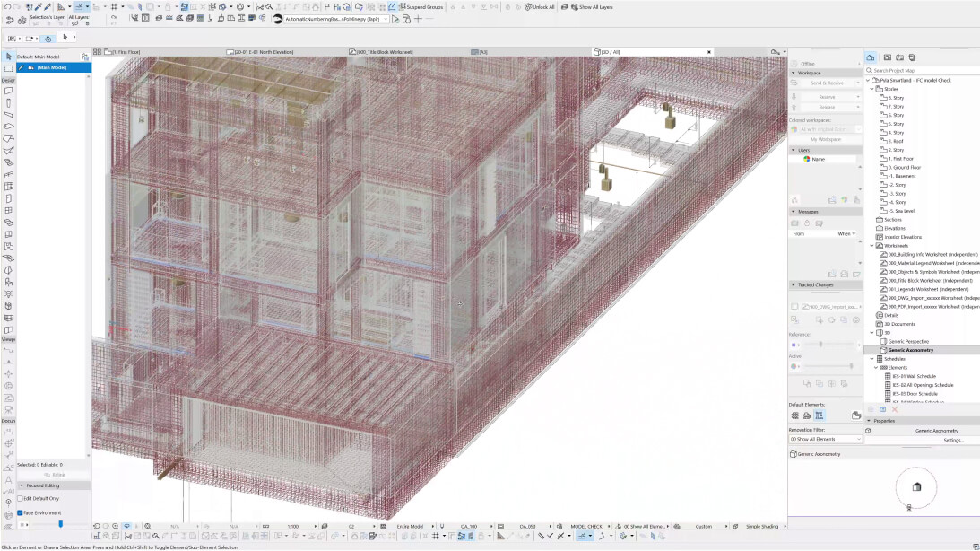The width and height of the screenshot is (980, 551).
Task: Toggle the 900_DWG_Import checkbox in Tracked Changes
Action: [x=794, y=307]
